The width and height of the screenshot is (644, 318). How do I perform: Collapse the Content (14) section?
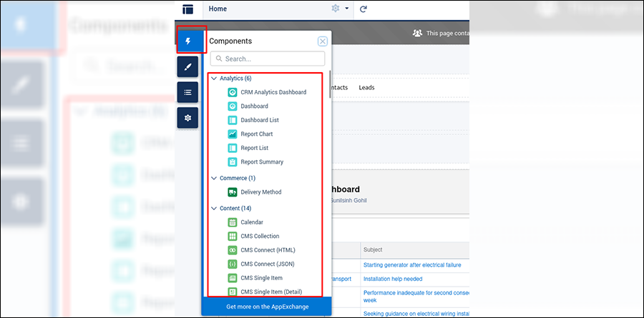(213, 209)
